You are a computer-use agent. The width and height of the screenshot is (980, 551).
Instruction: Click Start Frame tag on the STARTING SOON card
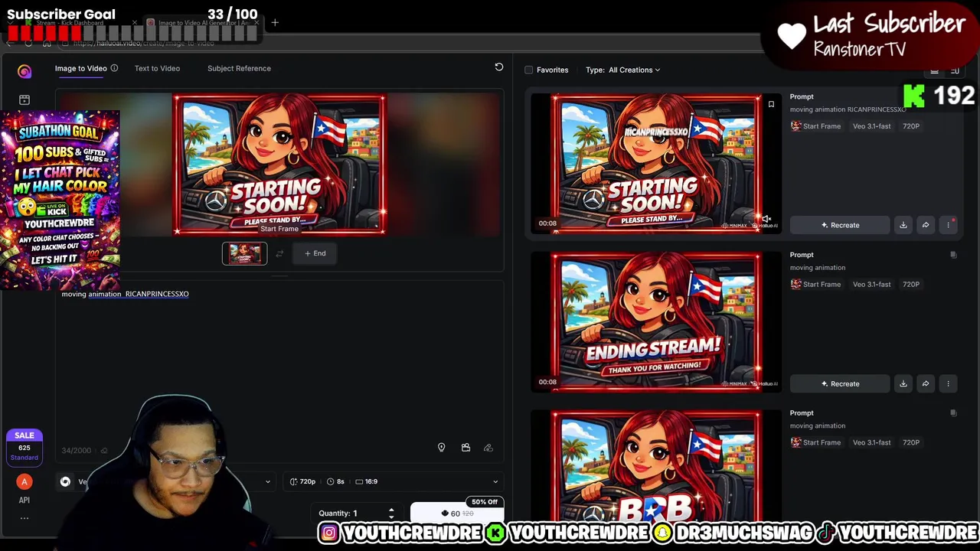point(816,126)
